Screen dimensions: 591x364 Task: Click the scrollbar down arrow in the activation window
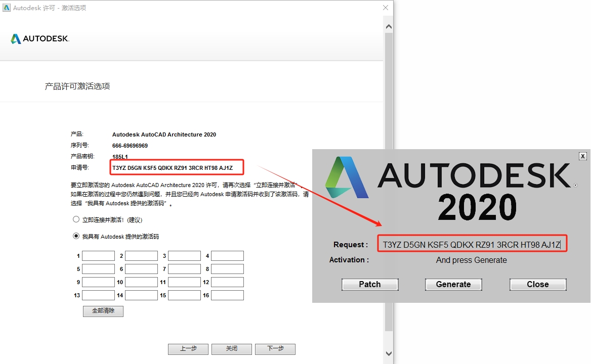(x=389, y=353)
